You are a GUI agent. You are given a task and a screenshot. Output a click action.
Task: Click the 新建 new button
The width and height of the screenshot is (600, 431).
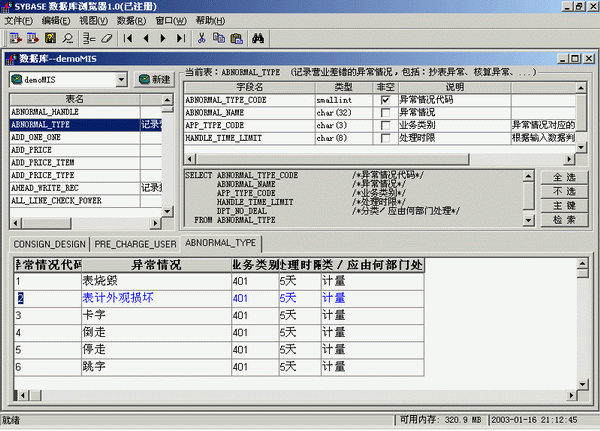coord(155,79)
